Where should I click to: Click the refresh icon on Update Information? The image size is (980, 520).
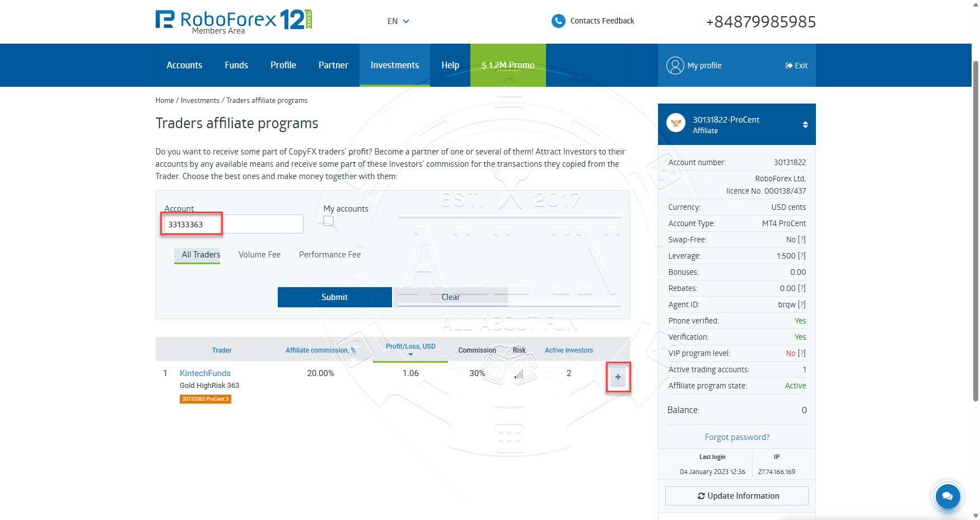[701, 496]
